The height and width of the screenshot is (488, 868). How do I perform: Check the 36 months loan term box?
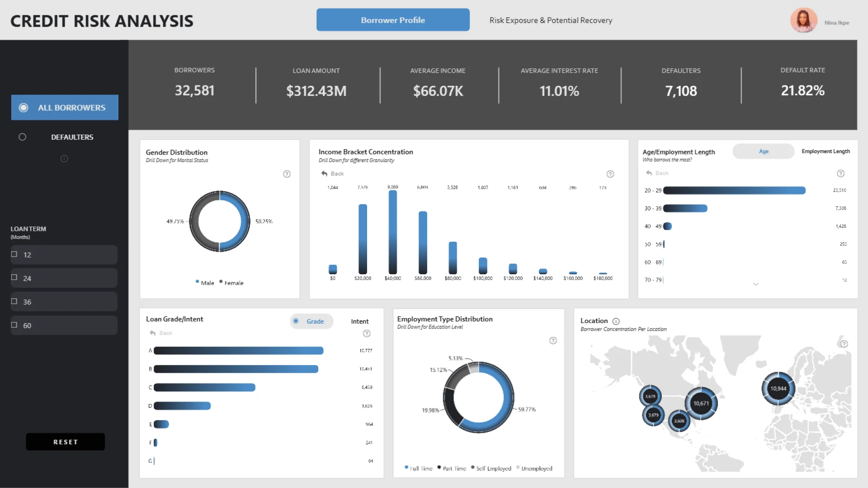coord(14,301)
